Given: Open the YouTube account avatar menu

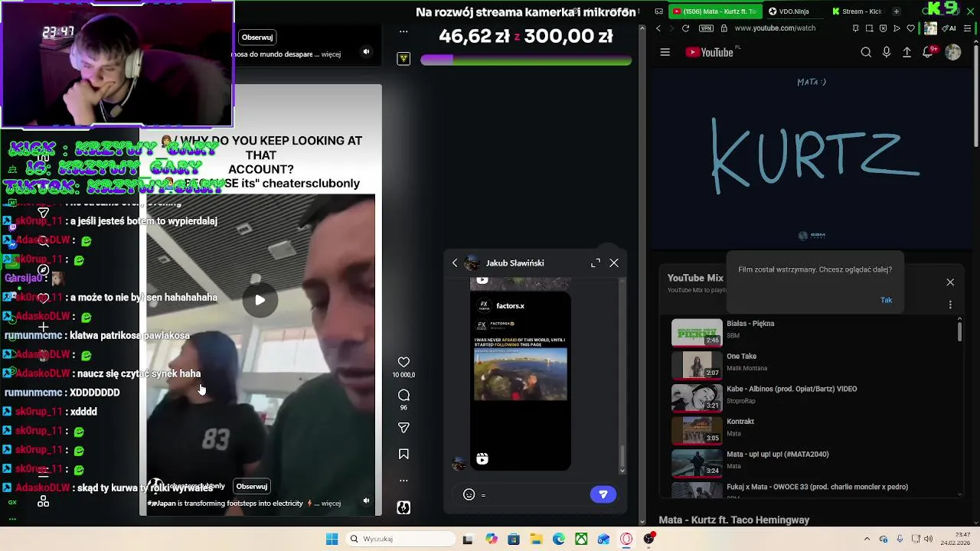Looking at the screenshot, I should (953, 52).
